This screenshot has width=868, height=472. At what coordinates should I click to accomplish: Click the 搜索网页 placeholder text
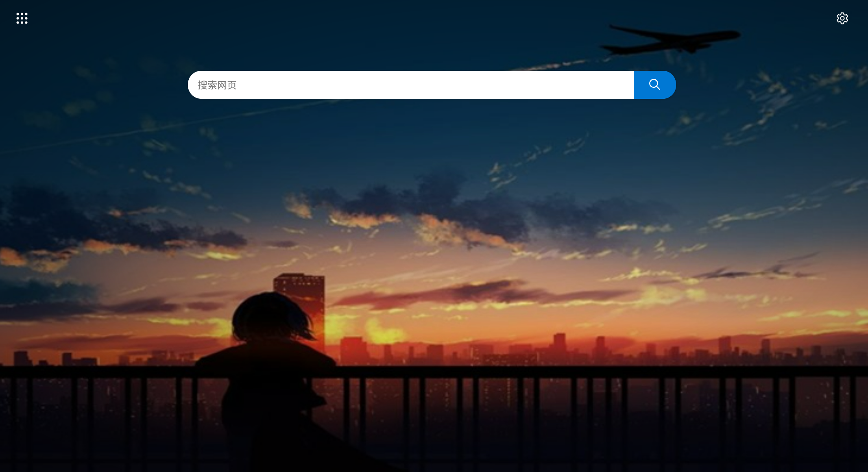tap(217, 85)
